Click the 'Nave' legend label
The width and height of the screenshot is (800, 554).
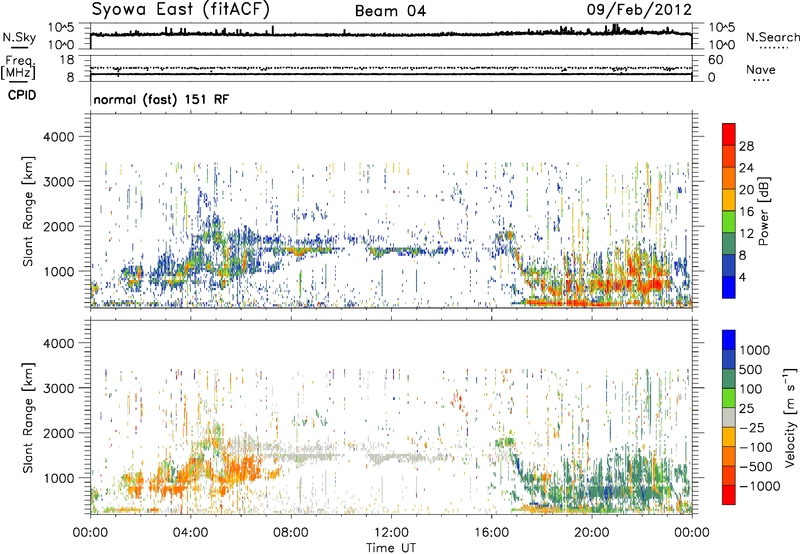click(761, 69)
